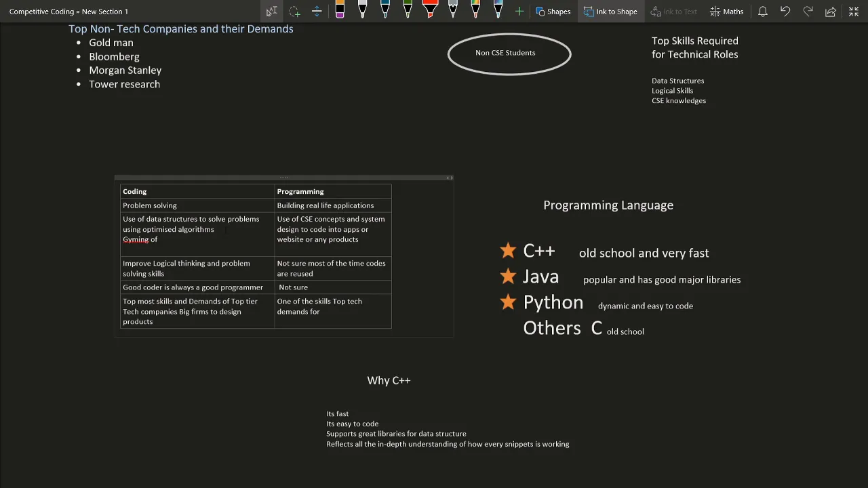Click the 'Top Non- Tech Companies and their Demands' heading
This screenshot has width=868, height=488.
point(181,28)
